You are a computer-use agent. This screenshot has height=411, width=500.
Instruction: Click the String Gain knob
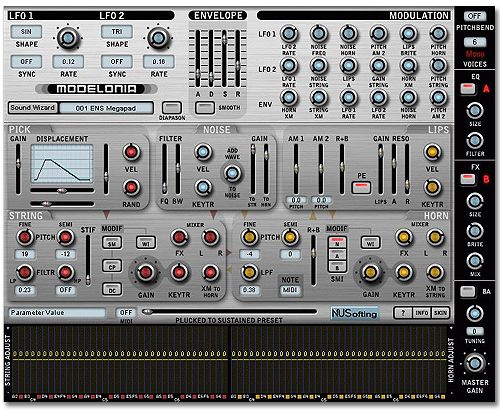tap(146, 272)
